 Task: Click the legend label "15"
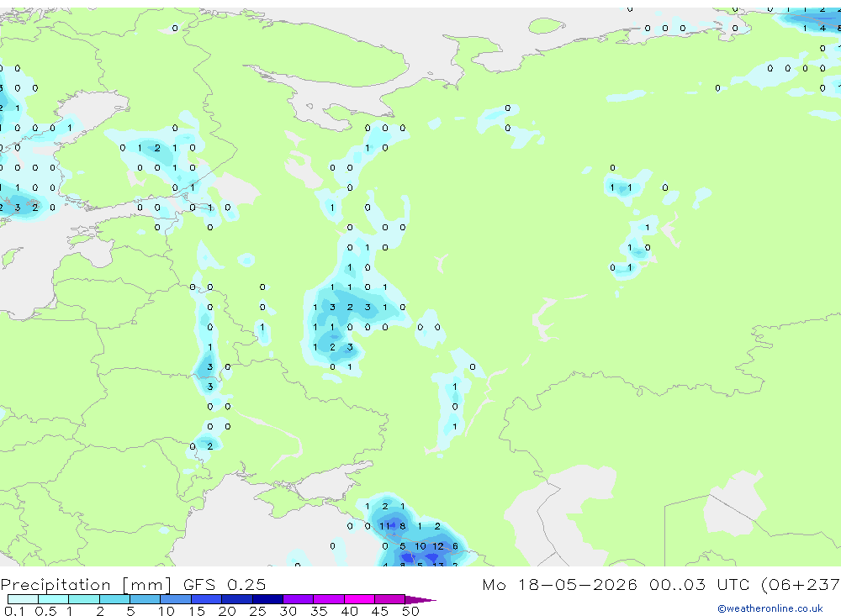196,611
